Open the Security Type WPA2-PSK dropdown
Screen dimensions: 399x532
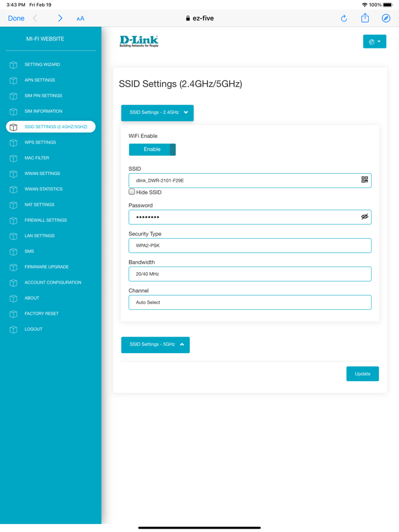[x=250, y=245]
